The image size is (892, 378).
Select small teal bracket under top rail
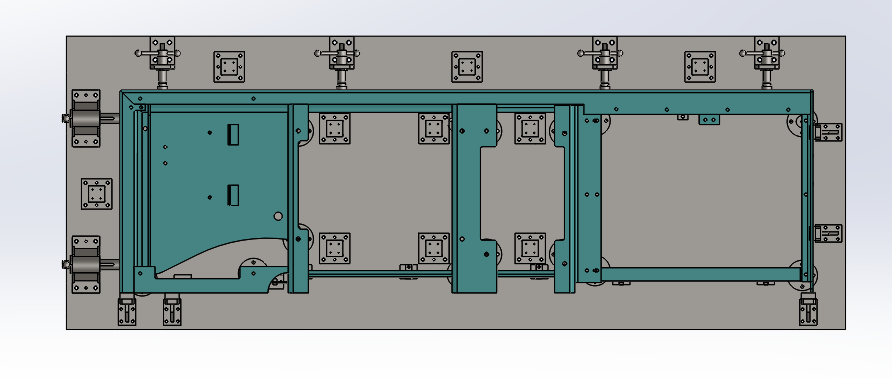pos(709,119)
